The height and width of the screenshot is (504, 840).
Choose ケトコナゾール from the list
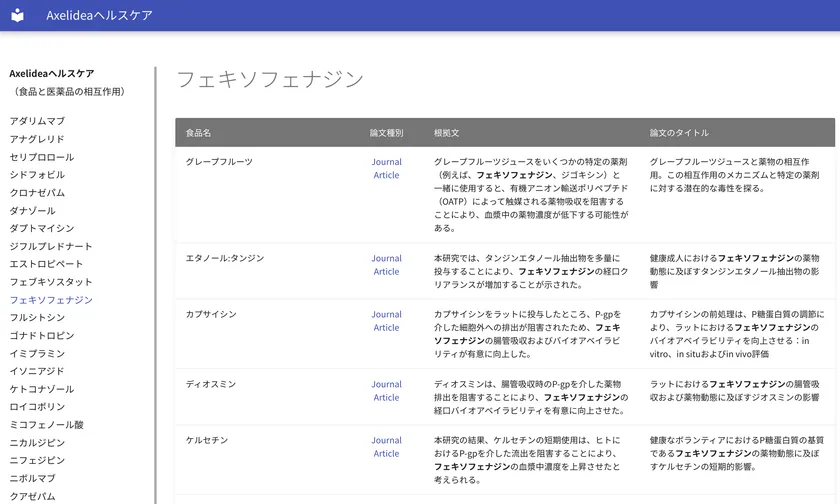click(42, 389)
